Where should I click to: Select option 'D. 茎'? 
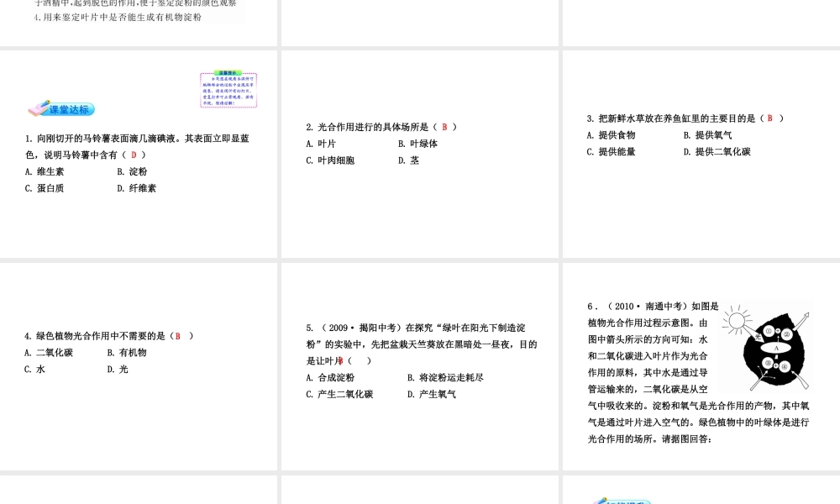pos(409,160)
